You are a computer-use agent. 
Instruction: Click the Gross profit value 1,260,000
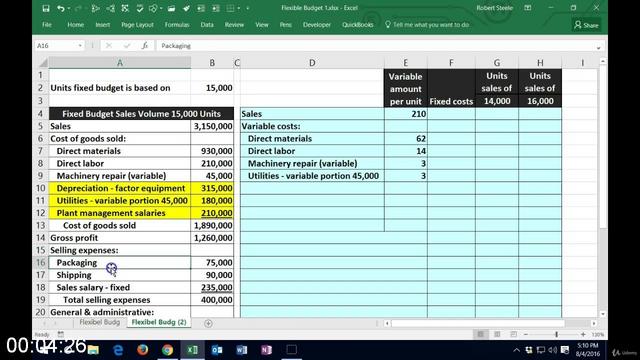point(212,238)
